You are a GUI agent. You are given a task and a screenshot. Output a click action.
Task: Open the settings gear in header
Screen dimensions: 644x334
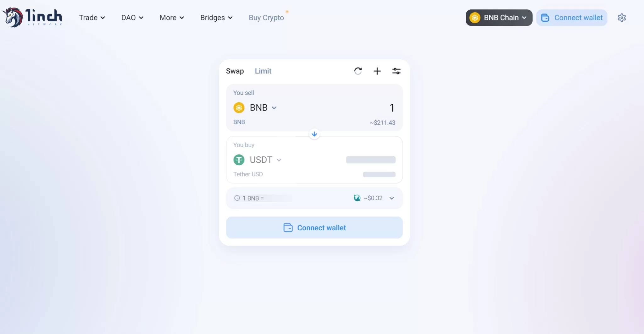[x=622, y=18]
